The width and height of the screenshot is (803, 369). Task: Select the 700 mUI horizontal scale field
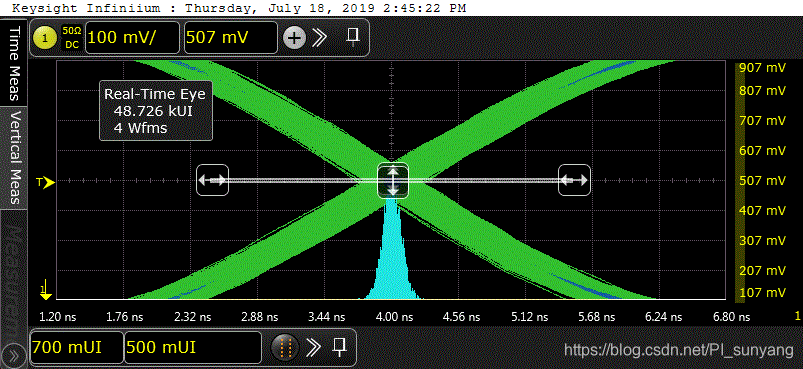77,348
